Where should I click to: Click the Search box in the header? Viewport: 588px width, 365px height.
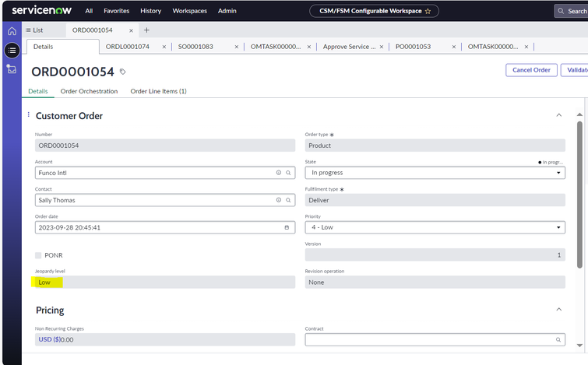tap(571, 11)
